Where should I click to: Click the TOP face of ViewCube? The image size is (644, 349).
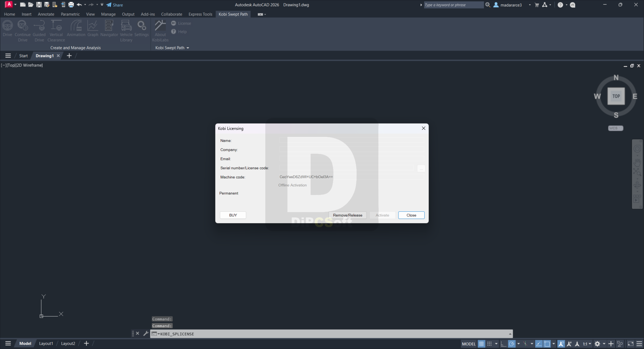tap(616, 96)
